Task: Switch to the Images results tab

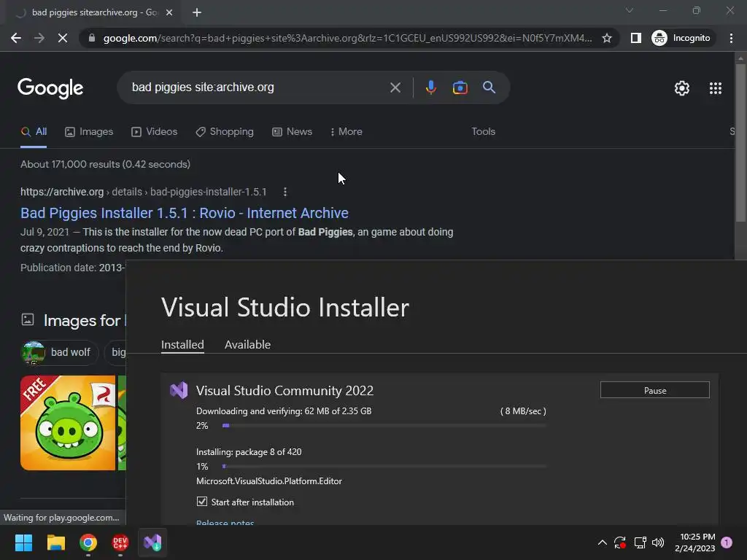Action: click(x=89, y=132)
